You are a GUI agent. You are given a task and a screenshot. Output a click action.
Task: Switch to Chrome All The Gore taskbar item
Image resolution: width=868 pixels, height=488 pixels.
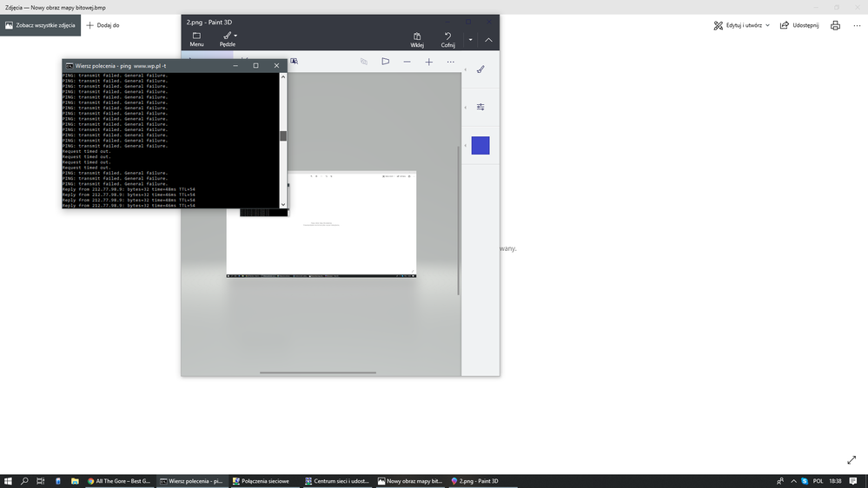click(119, 481)
